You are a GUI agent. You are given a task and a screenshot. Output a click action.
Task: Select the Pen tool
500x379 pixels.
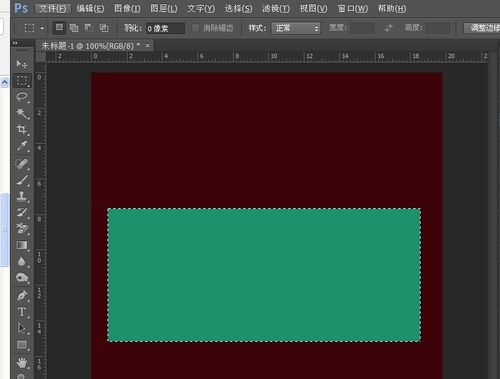(22, 295)
